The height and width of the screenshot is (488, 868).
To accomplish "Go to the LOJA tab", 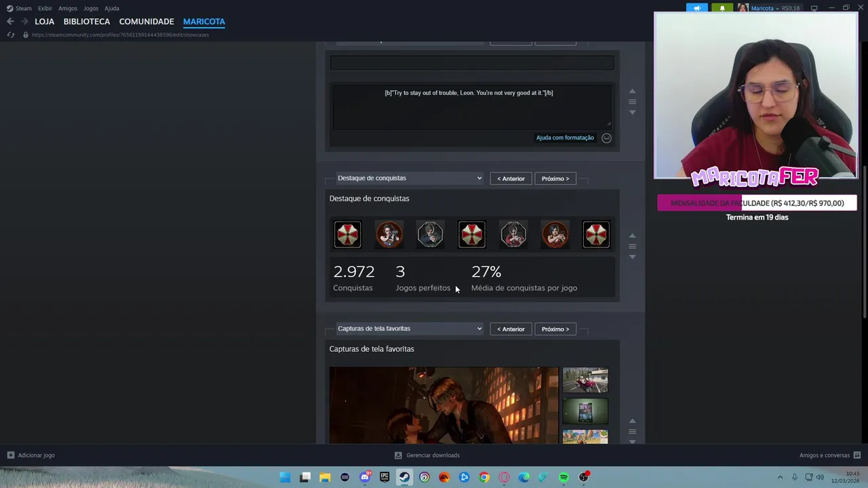I will (x=45, y=22).
